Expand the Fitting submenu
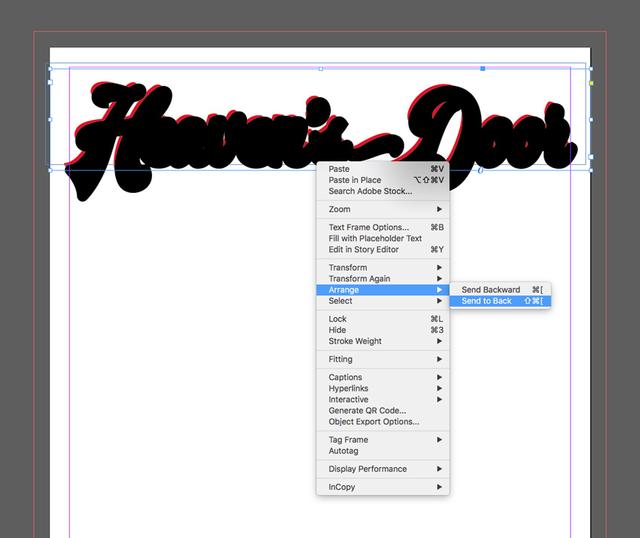Viewport: 640px width, 538px height. pos(383,359)
